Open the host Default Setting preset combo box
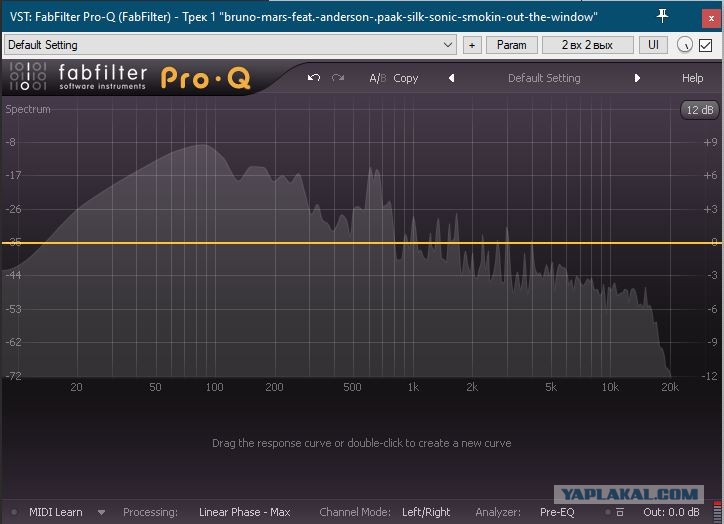Screen dimensions: 724x524 [230, 45]
